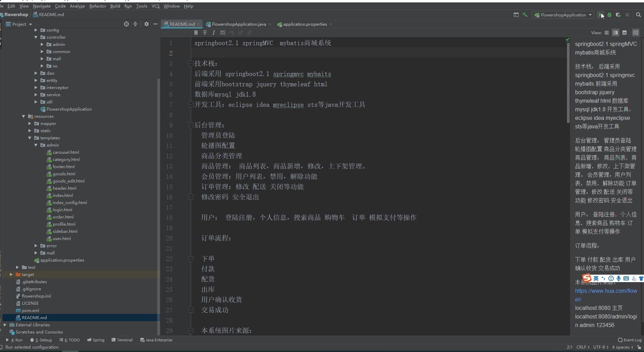Open the Terminal tool window

coord(122,340)
